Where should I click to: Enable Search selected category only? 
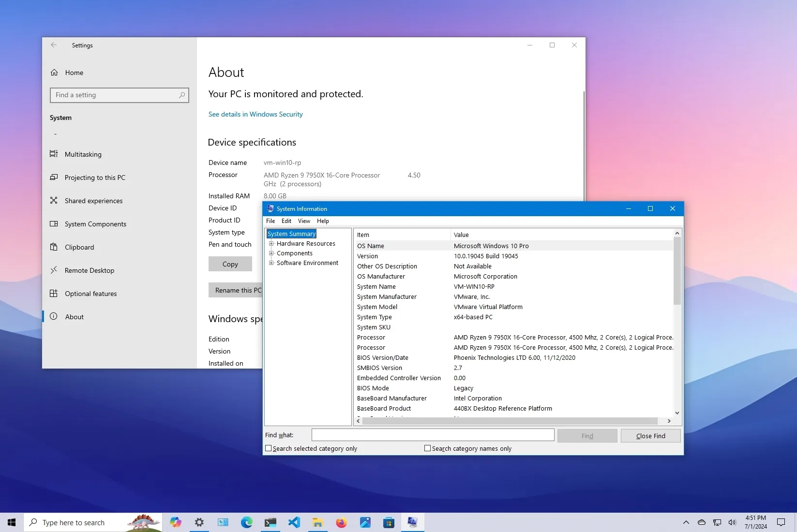click(269, 448)
